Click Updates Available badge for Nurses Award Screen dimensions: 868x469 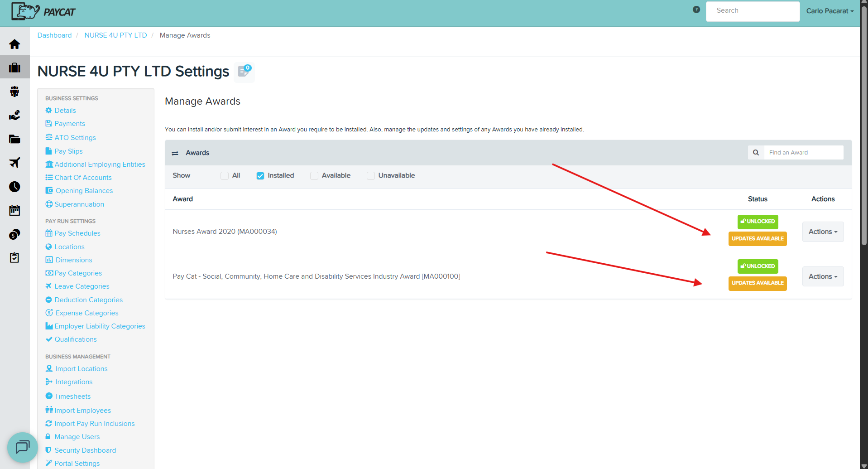[x=757, y=239]
